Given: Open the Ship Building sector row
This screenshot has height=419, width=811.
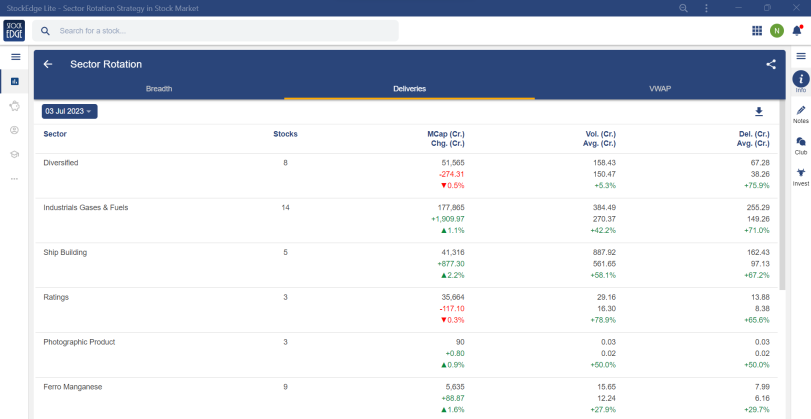Looking at the screenshot, I should (x=65, y=253).
